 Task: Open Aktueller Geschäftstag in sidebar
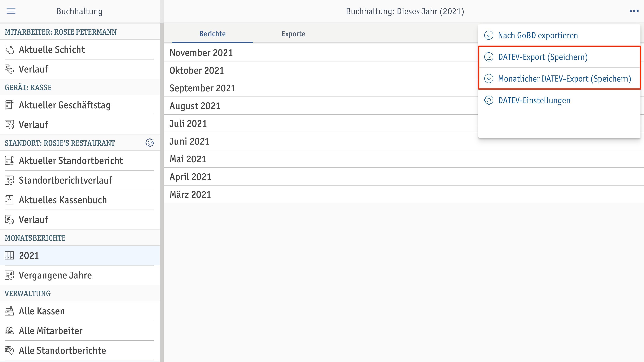tap(79, 105)
